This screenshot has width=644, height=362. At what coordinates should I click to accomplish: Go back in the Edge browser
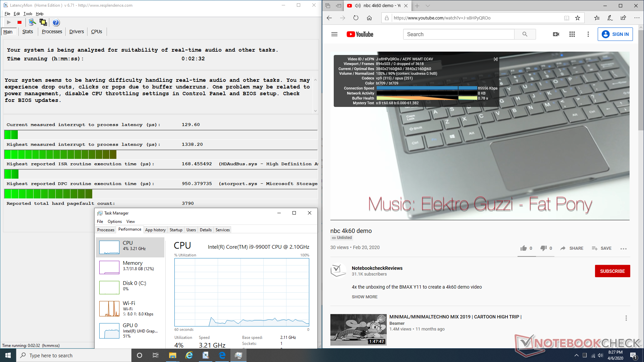tap(329, 18)
